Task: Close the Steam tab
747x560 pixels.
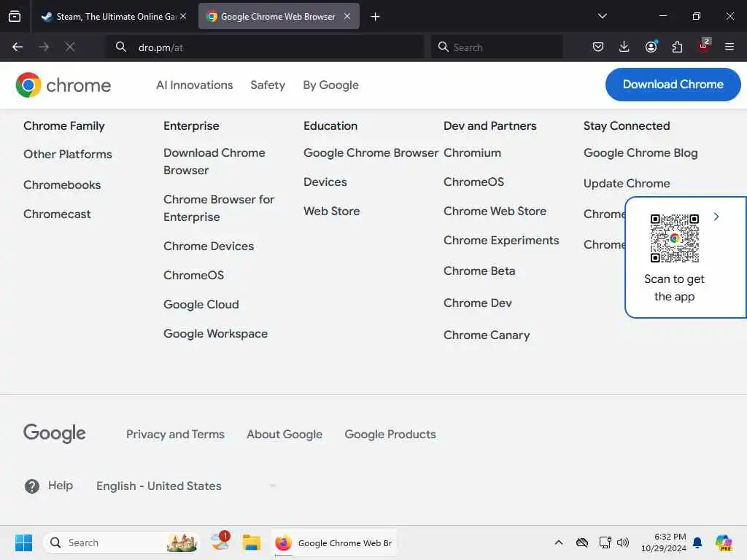Action: (x=183, y=16)
